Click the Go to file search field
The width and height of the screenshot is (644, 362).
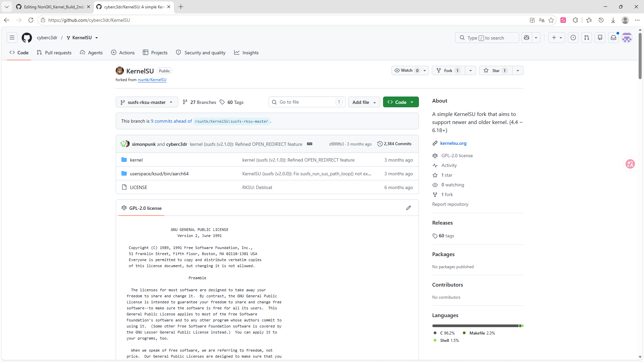click(x=307, y=102)
